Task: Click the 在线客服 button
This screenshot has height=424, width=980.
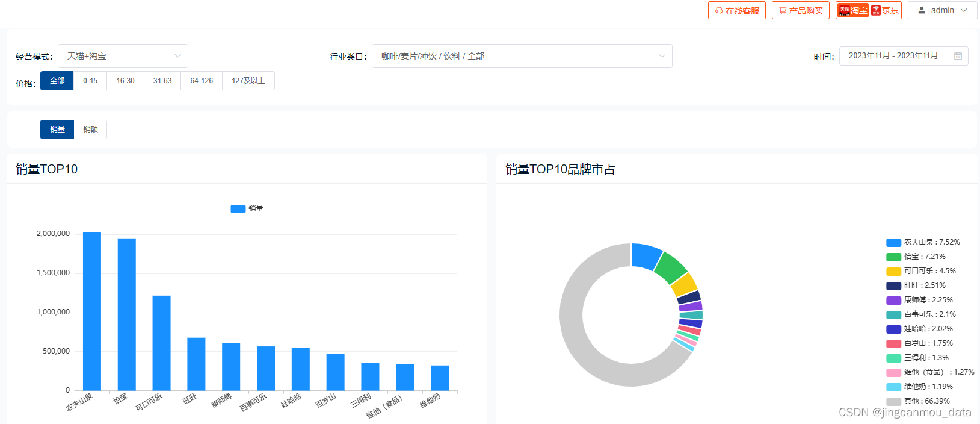Action: [x=737, y=10]
